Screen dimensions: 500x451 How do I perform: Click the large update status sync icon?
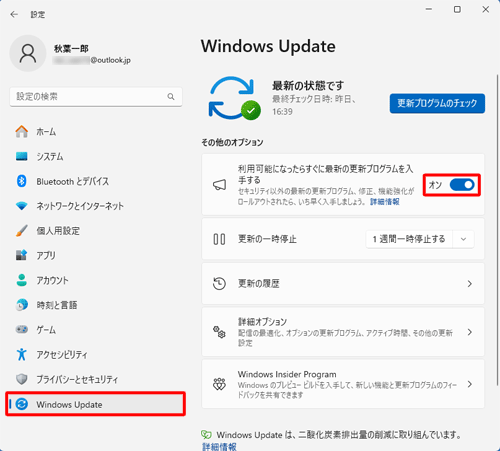[x=234, y=98]
